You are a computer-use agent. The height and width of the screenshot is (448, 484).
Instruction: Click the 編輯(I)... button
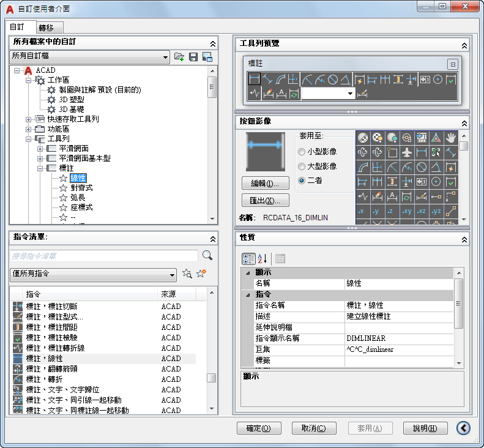point(265,183)
